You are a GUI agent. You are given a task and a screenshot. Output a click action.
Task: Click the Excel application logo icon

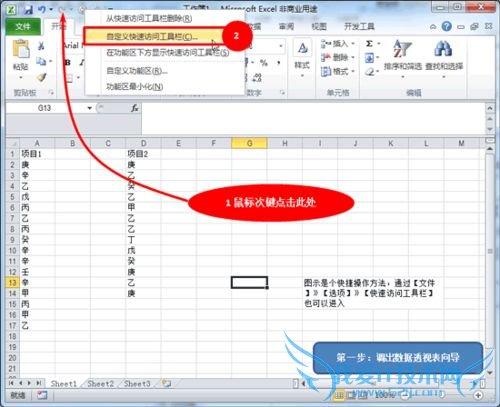coord(11,9)
